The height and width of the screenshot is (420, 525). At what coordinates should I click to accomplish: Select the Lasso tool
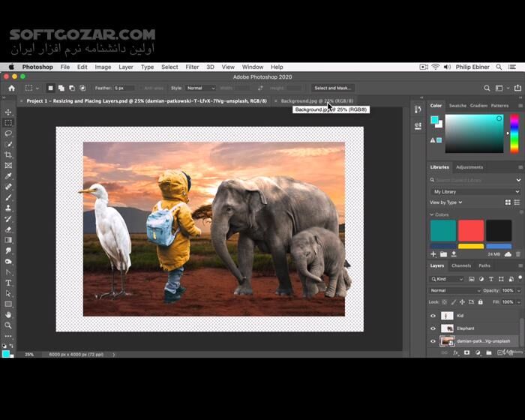[x=8, y=133]
